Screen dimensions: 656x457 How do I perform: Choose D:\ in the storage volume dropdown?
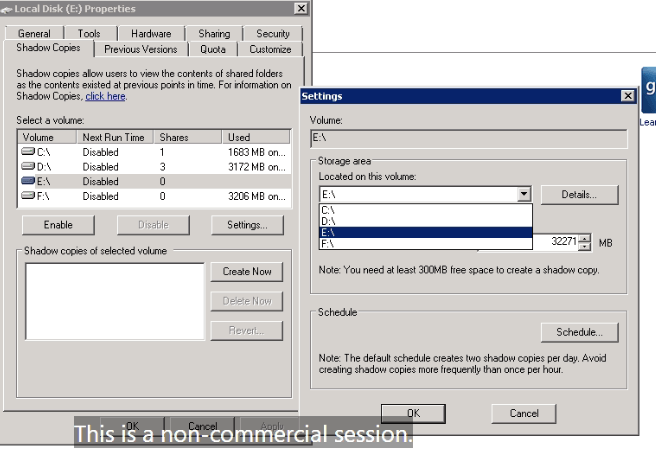tap(425, 221)
